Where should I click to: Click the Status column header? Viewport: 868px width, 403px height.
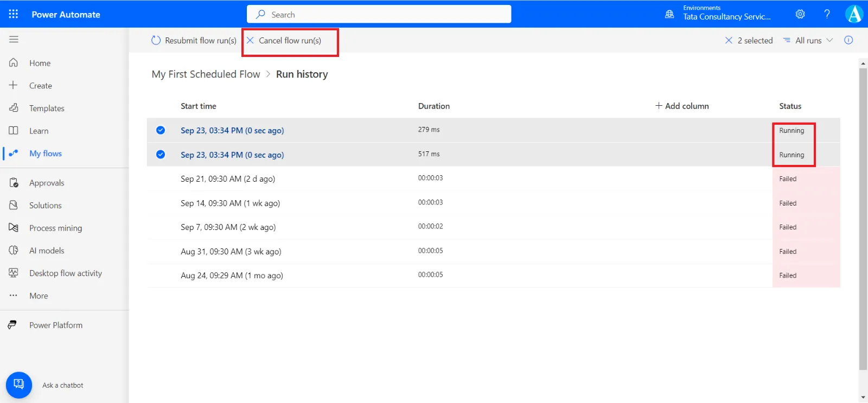pyautogui.click(x=790, y=106)
